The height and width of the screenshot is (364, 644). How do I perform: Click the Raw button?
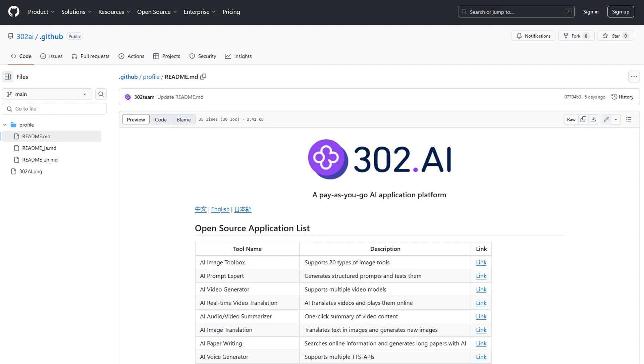coord(571,119)
